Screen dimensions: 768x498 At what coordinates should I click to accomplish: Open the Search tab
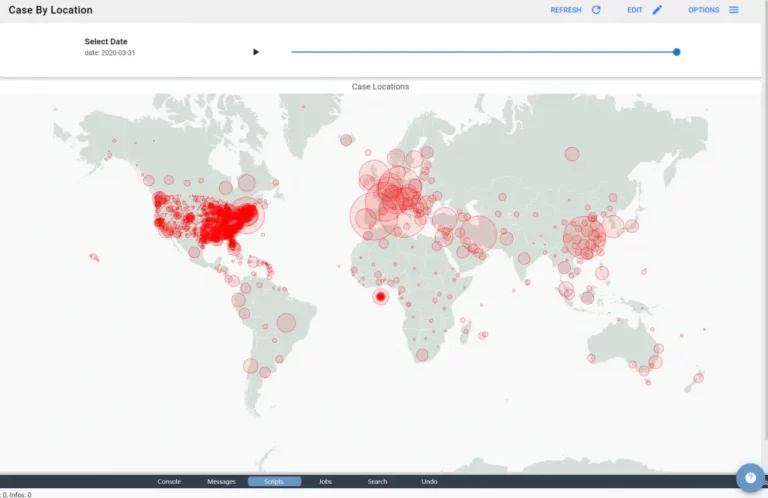click(x=377, y=481)
